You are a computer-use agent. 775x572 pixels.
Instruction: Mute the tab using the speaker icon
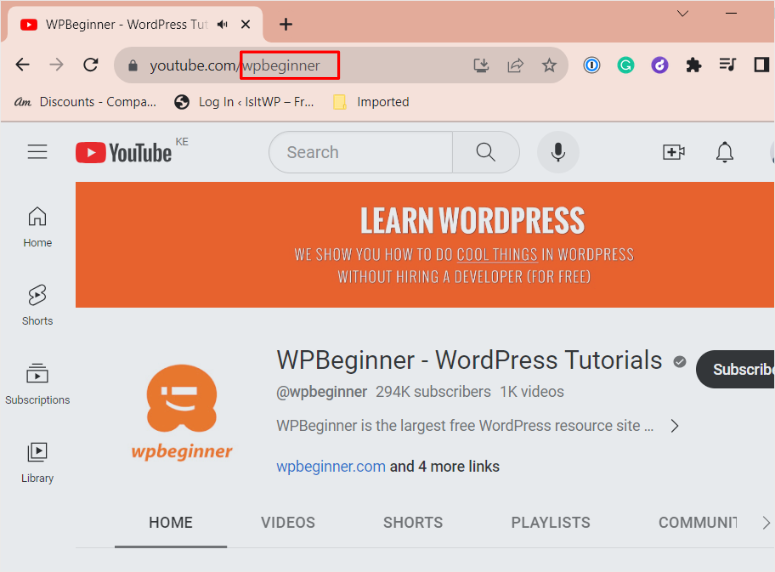222,24
